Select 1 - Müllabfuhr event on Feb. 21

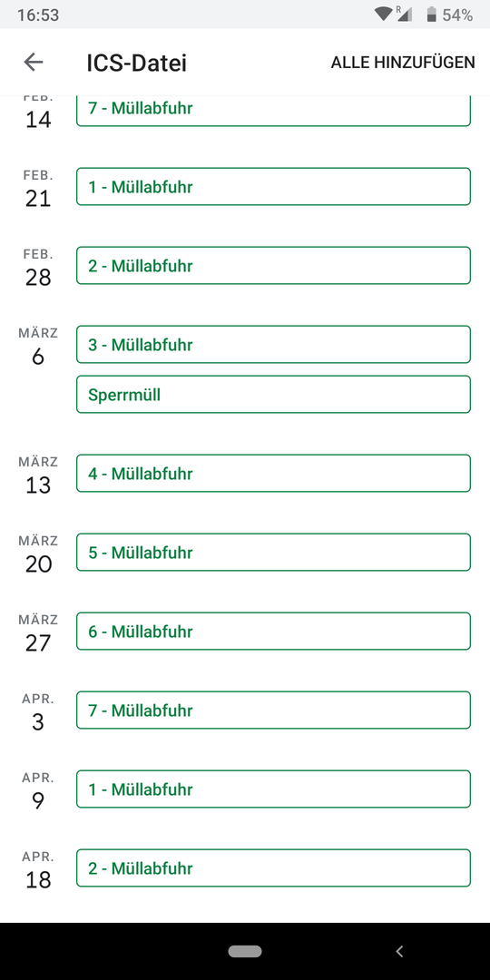[x=273, y=186]
